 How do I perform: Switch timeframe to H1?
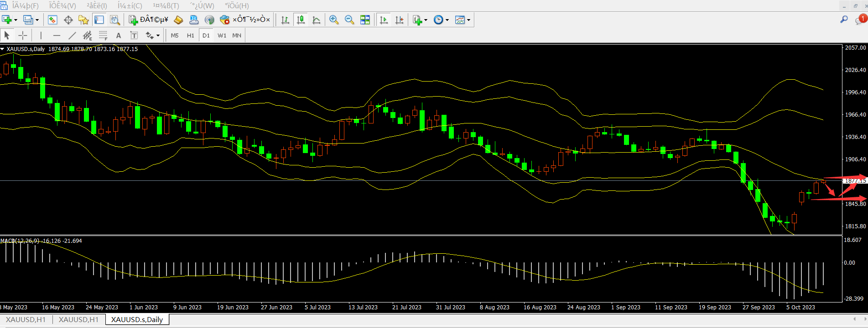(191, 35)
